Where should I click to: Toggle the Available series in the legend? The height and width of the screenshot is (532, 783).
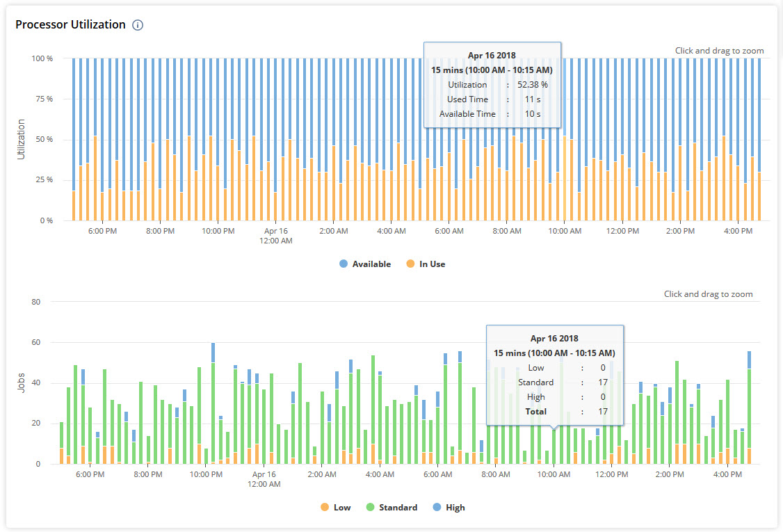pos(365,264)
